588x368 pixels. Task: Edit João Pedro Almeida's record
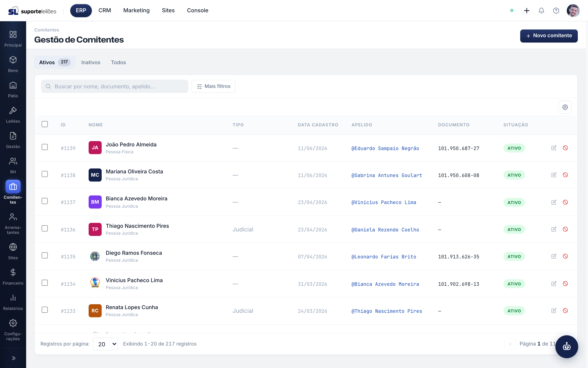tap(554, 148)
